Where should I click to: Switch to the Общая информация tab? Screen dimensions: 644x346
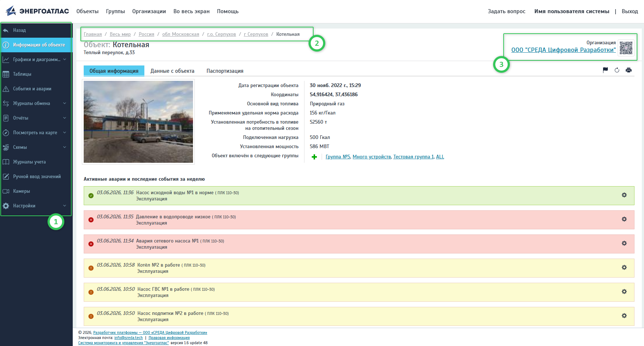[x=114, y=71]
